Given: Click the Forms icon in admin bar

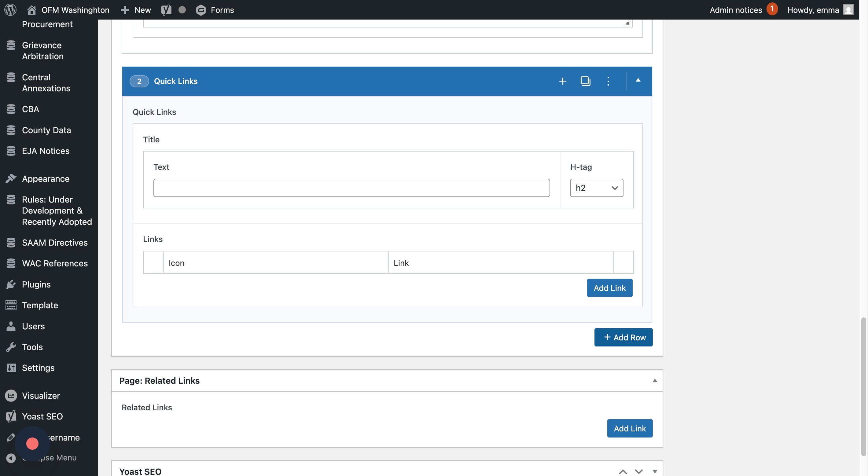Looking at the screenshot, I should [x=201, y=10].
